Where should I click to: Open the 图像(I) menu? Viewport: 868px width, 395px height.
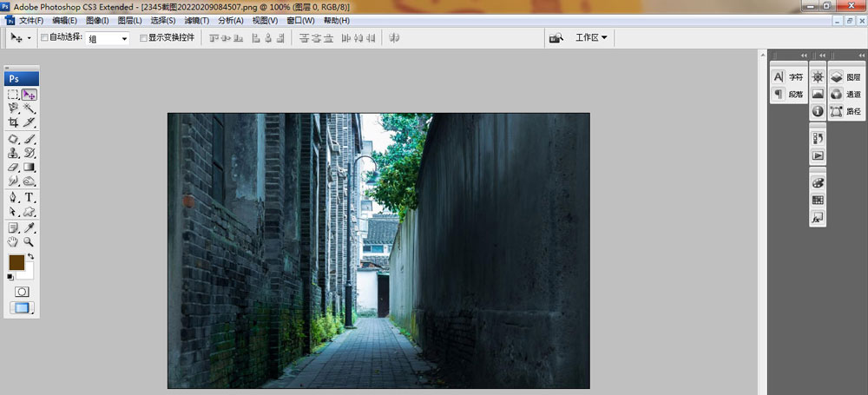[x=97, y=21]
